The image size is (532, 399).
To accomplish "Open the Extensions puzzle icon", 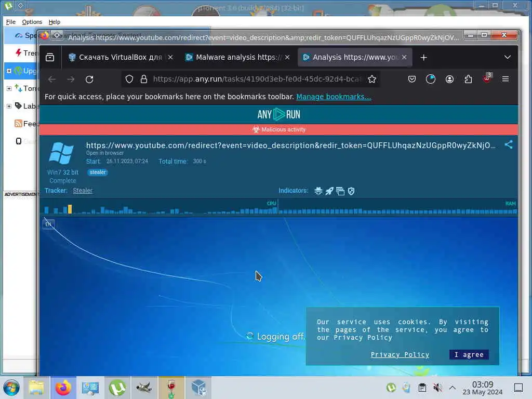I will [x=468, y=79].
